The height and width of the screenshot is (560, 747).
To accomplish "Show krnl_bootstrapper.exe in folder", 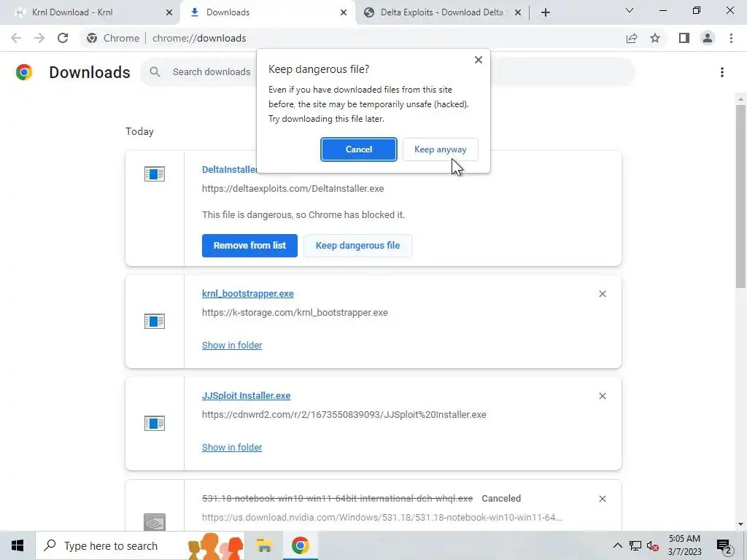I will click(232, 345).
